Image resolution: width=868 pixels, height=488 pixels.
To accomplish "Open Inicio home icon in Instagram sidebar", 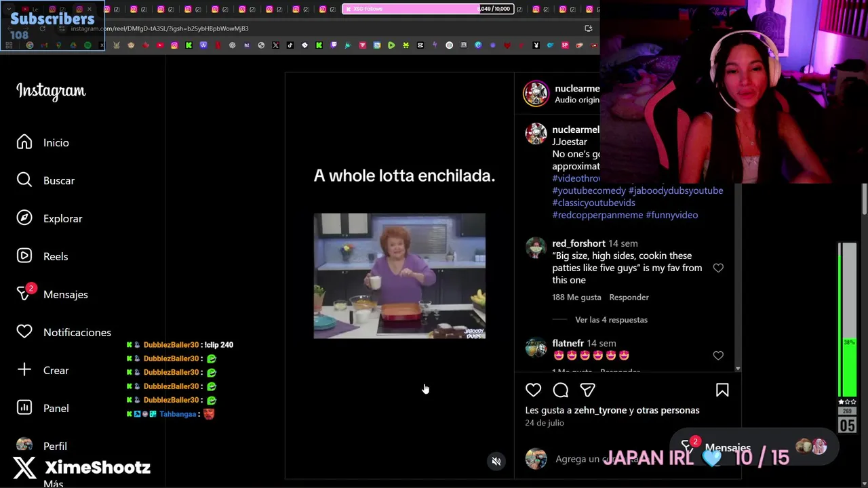I will coord(24,142).
